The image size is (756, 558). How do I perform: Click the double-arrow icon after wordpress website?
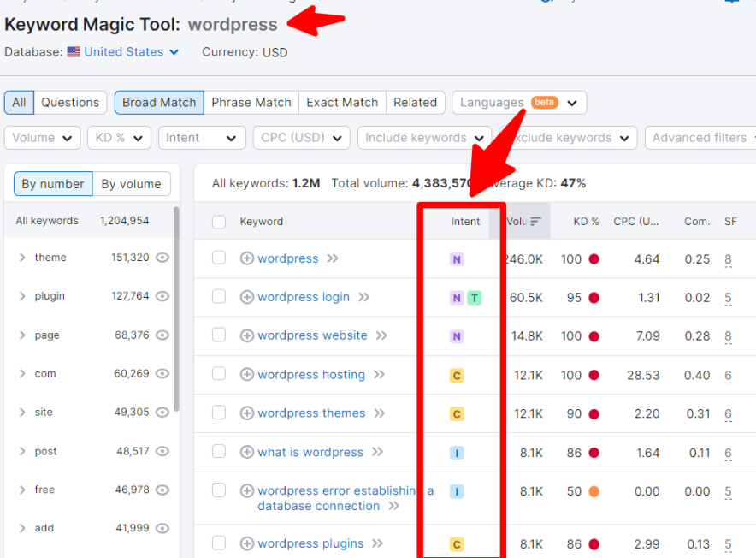pos(381,336)
